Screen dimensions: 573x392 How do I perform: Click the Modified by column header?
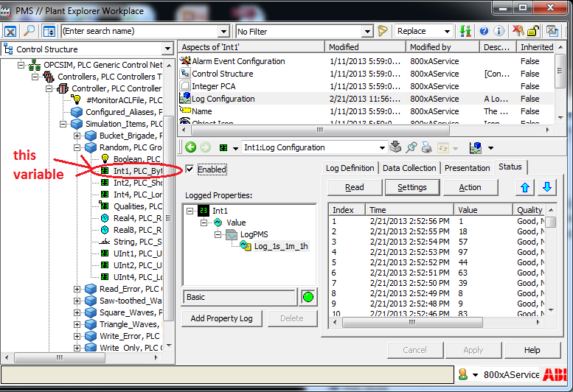(442, 47)
